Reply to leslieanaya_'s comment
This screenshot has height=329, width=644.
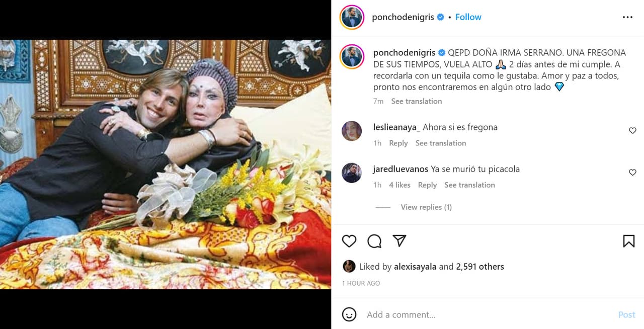(398, 143)
